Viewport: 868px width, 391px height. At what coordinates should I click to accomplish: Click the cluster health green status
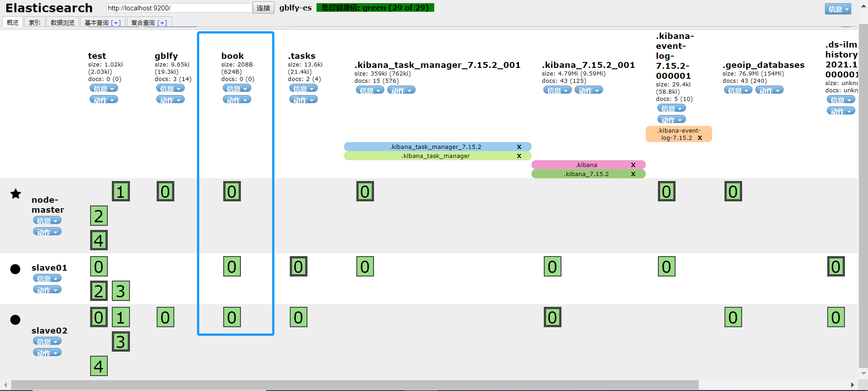click(375, 8)
